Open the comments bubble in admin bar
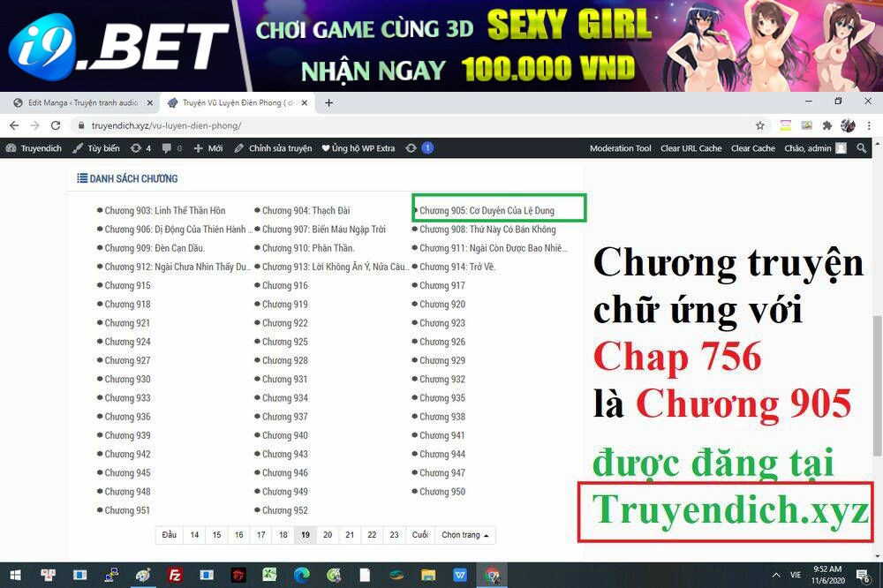The image size is (883, 588). [171, 148]
